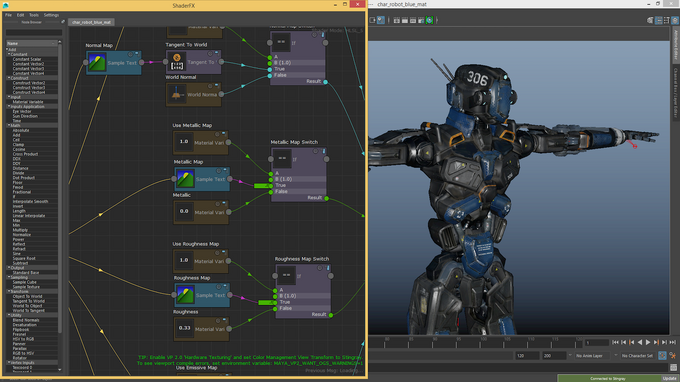Select Sample Texture in node list

tap(26, 287)
